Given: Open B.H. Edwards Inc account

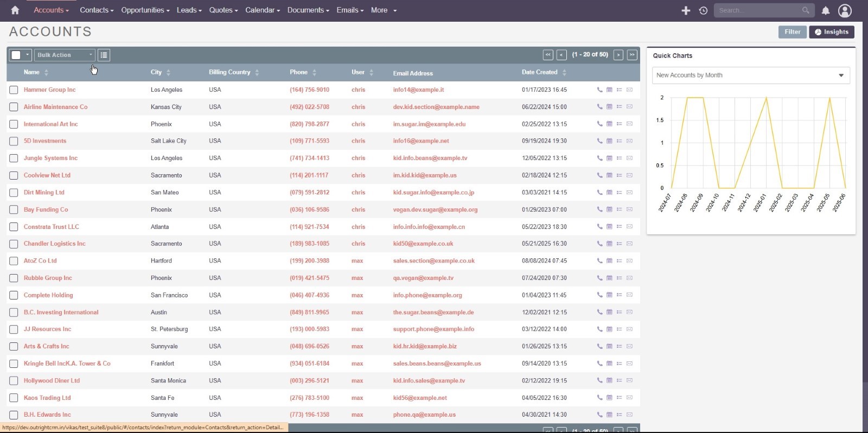Looking at the screenshot, I should pyautogui.click(x=47, y=415).
